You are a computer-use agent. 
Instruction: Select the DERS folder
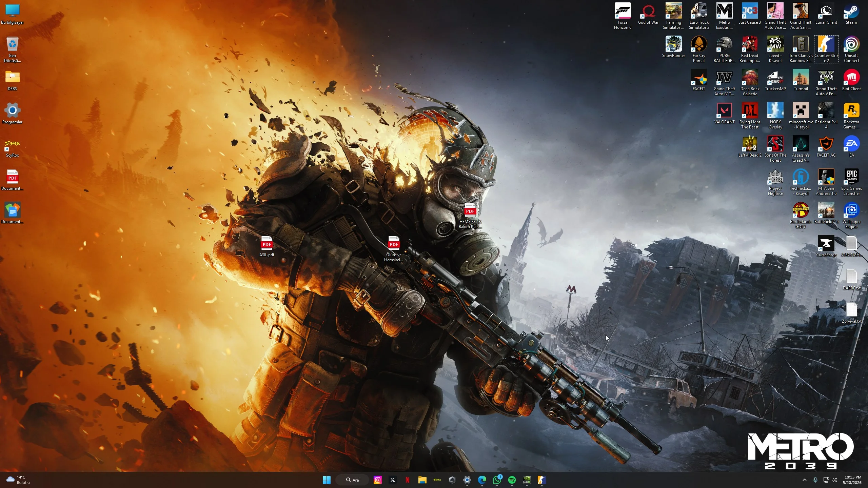click(x=13, y=80)
